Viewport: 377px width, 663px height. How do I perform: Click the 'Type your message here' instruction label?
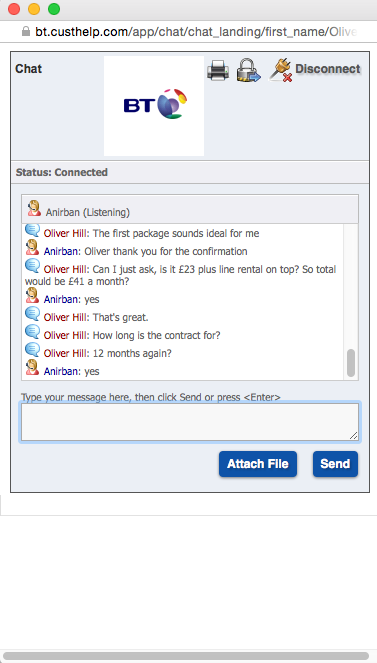(150, 397)
